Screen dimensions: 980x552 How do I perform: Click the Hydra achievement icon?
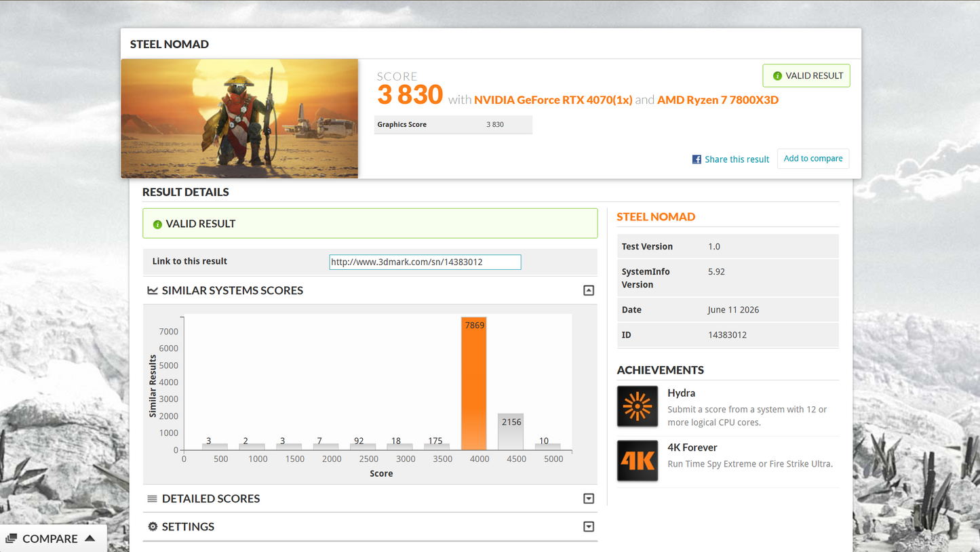click(638, 406)
